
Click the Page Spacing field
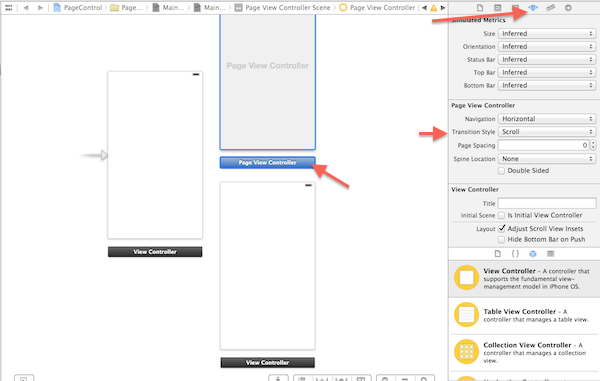(x=544, y=145)
